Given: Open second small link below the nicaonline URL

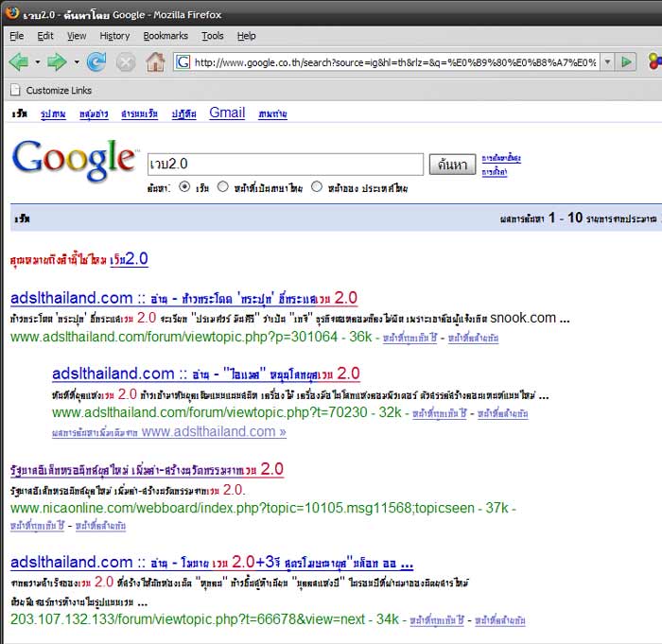Looking at the screenshot, I should (x=100, y=526).
